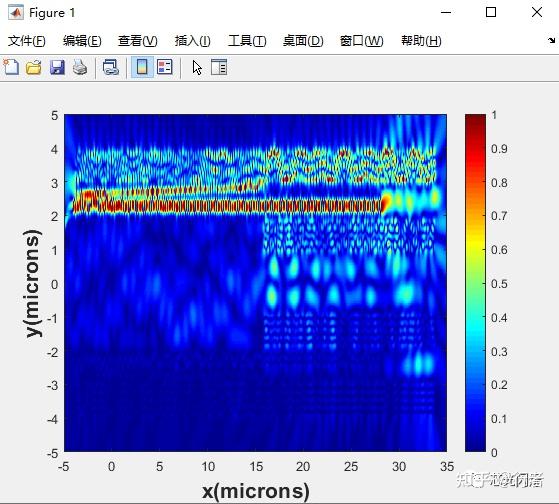Select the x(microns) axis label
This screenshot has height=504, width=559.
(x=256, y=491)
